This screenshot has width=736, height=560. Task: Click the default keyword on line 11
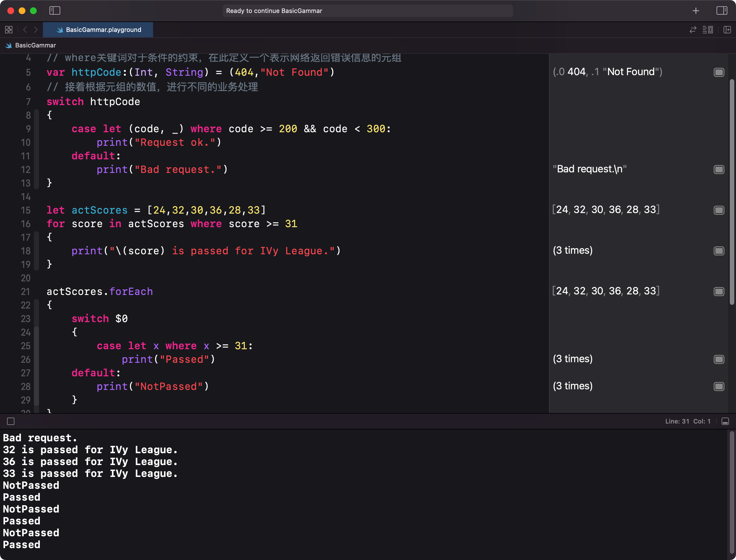pos(93,156)
